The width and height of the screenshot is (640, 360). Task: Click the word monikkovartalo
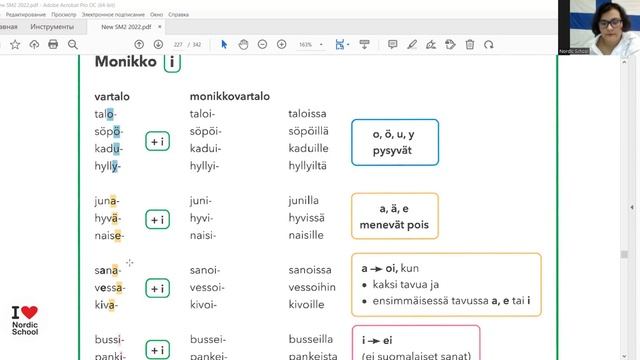tap(230, 96)
